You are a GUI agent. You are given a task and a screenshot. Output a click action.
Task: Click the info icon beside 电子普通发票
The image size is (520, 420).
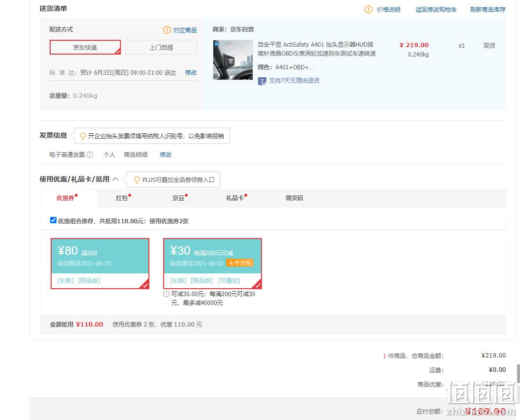coord(90,154)
